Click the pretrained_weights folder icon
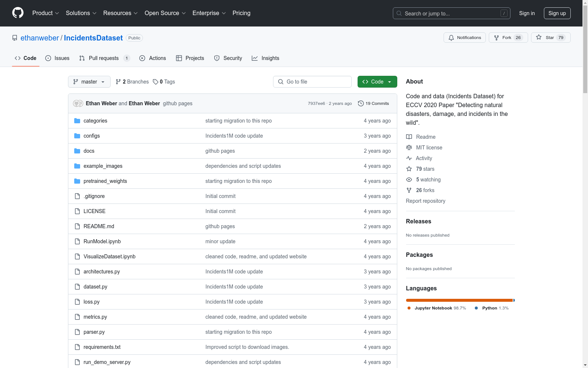The width and height of the screenshot is (588, 368). pyautogui.click(x=77, y=181)
